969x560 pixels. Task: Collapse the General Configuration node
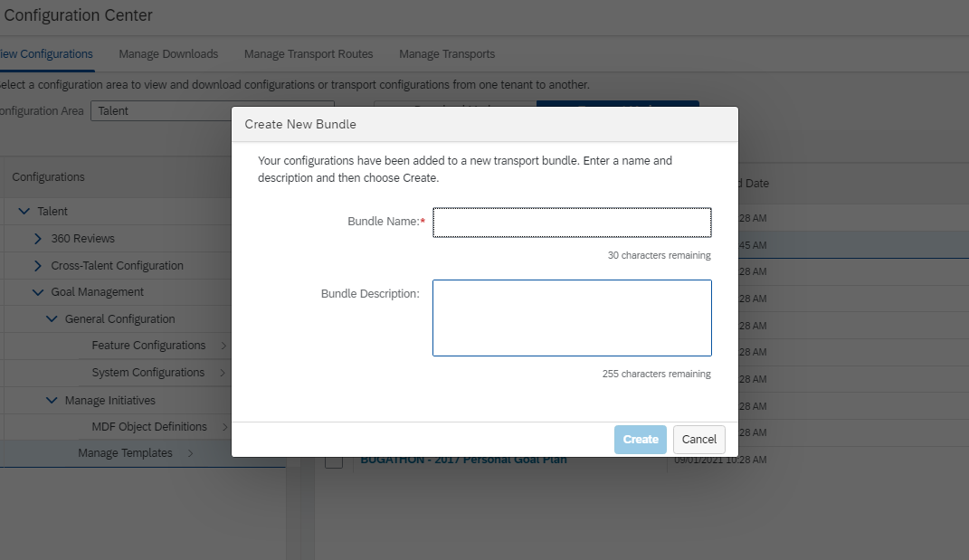[x=52, y=319]
